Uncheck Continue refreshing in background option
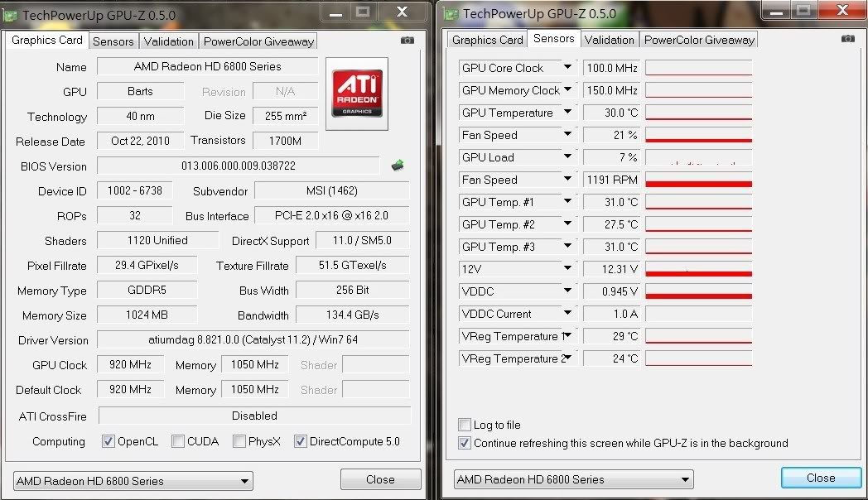This screenshot has width=868, height=500. [x=465, y=443]
